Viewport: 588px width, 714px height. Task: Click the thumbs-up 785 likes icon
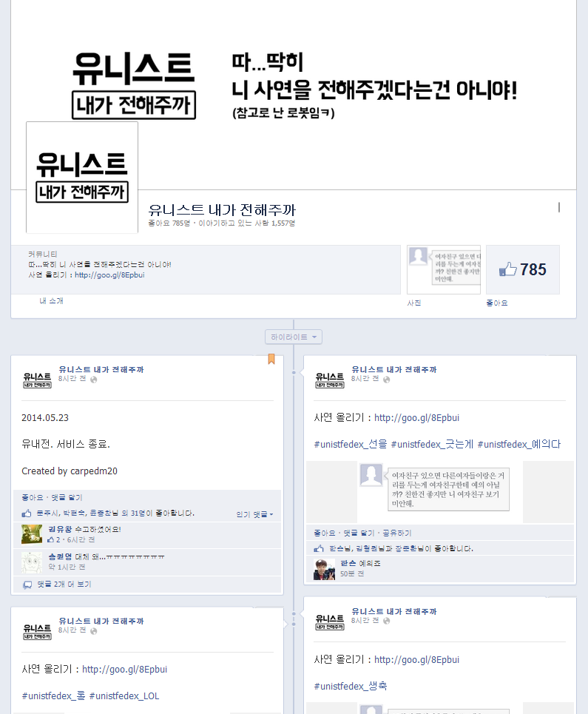tap(508, 269)
